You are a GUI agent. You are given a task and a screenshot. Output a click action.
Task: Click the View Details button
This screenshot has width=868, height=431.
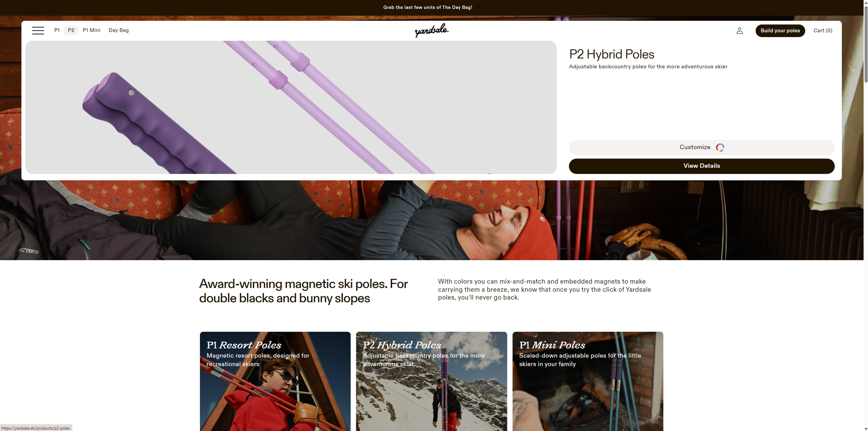(701, 166)
